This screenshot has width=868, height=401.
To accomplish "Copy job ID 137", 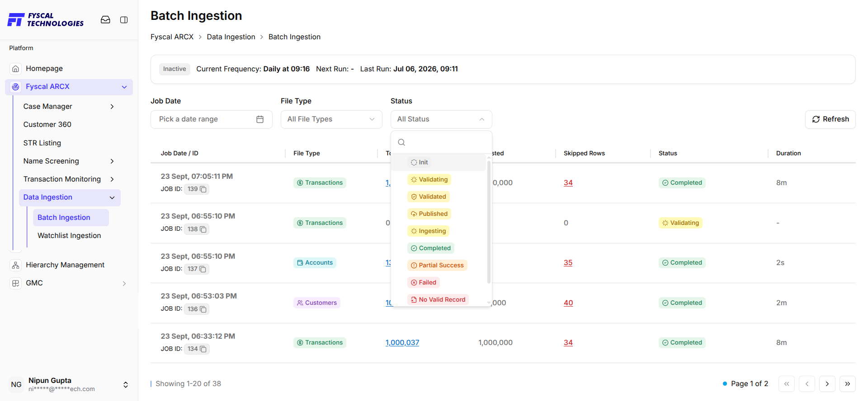I will tap(203, 269).
